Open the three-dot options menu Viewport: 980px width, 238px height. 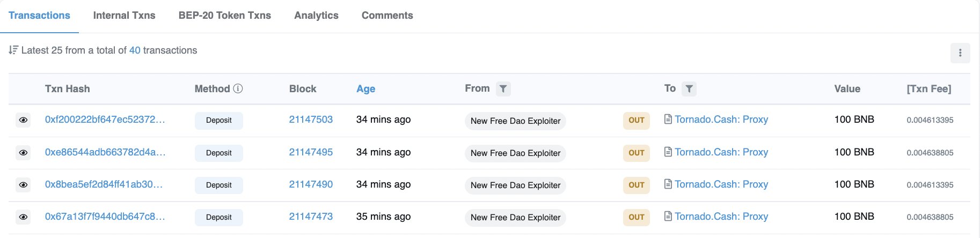click(x=960, y=53)
